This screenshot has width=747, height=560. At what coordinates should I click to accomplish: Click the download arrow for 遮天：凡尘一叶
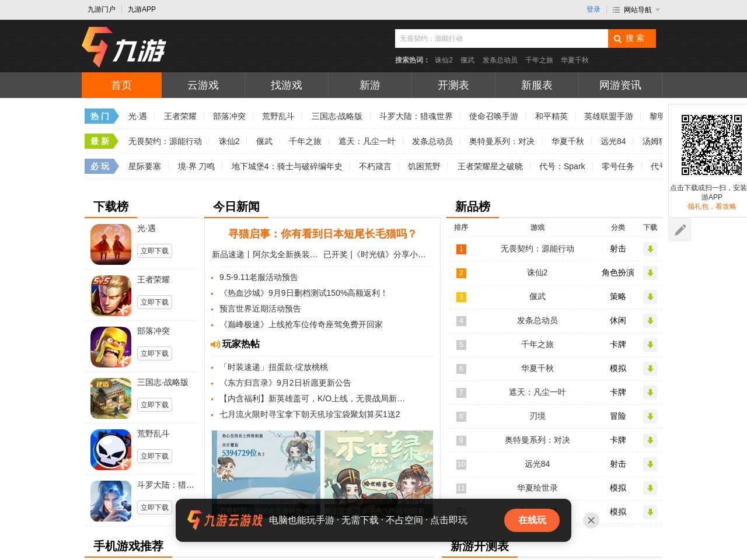[x=650, y=393]
